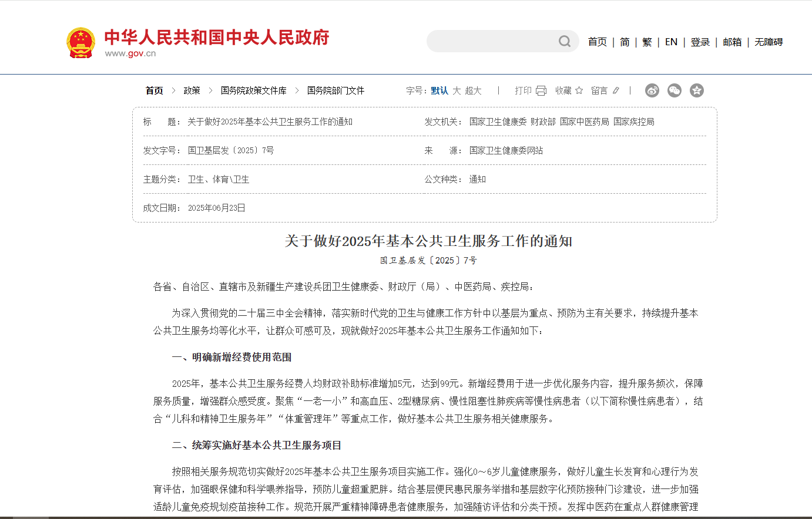Click the printer icon beside 打印
Viewport: 812px width, 519px height.
pyautogui.click(x=541, y=90)
